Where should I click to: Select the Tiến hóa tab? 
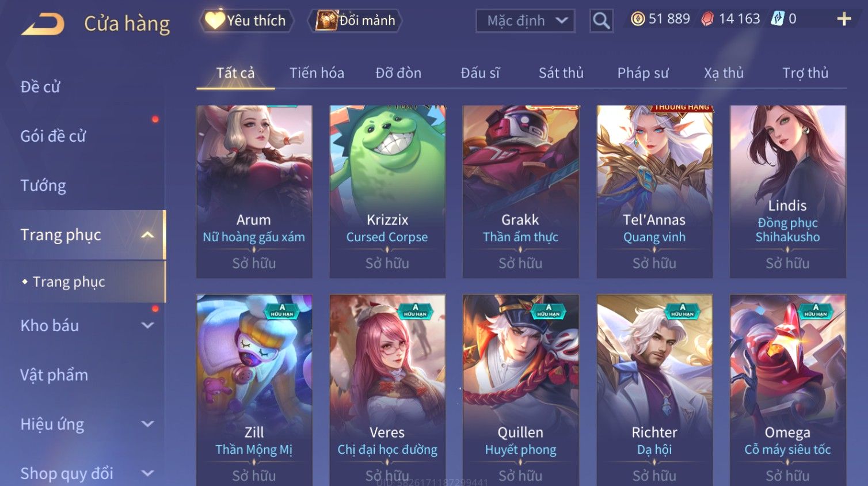(317, 73)
